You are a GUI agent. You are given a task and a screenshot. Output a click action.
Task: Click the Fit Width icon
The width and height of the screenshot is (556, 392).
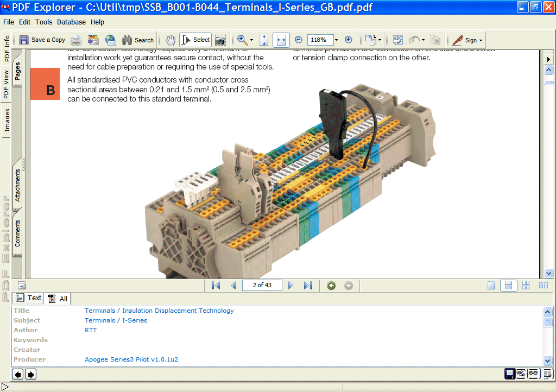pyautogui.click(x=281, y=40)
